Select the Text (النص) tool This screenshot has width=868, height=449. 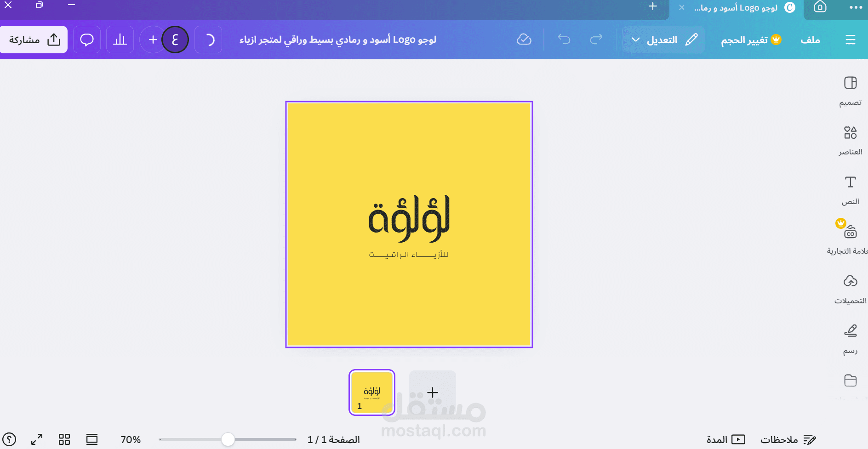tap(850, 190)
